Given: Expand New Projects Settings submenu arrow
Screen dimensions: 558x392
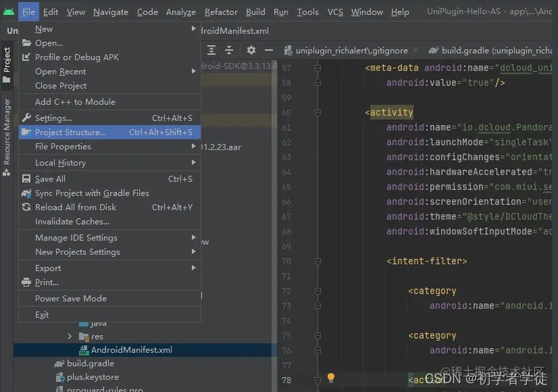Looking at the screenshot, I should [194, 251].
